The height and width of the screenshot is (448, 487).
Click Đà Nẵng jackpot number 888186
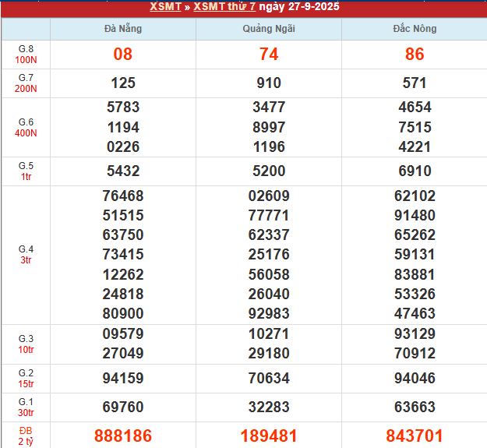click(123, 436)
